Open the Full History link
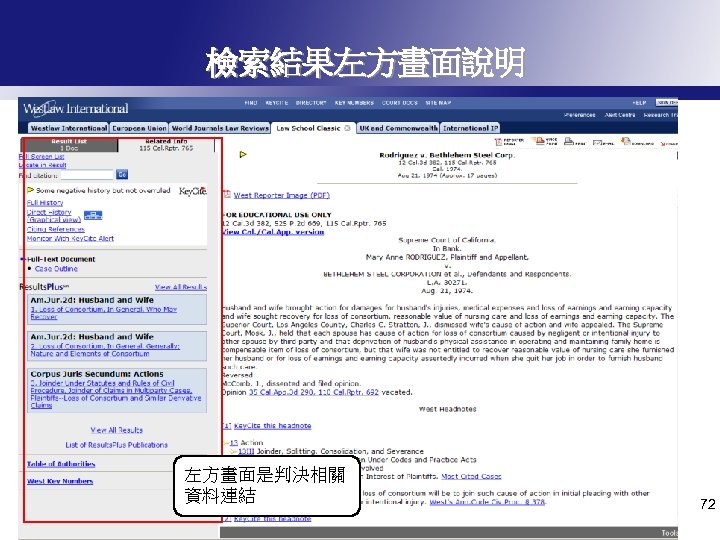Image resolution: width=720 pixels, height=540 pixels. (x=45, y=202)
